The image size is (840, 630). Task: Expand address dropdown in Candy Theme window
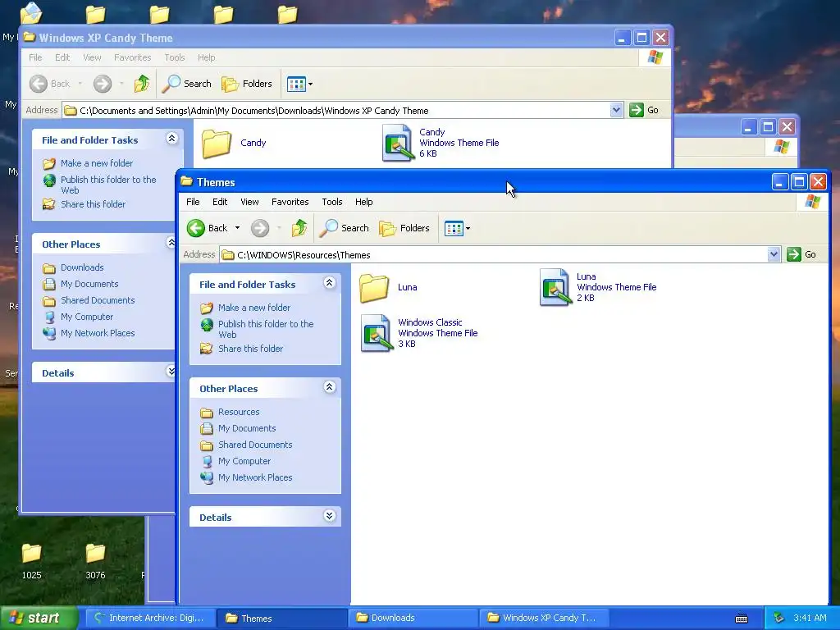[616, 111]
